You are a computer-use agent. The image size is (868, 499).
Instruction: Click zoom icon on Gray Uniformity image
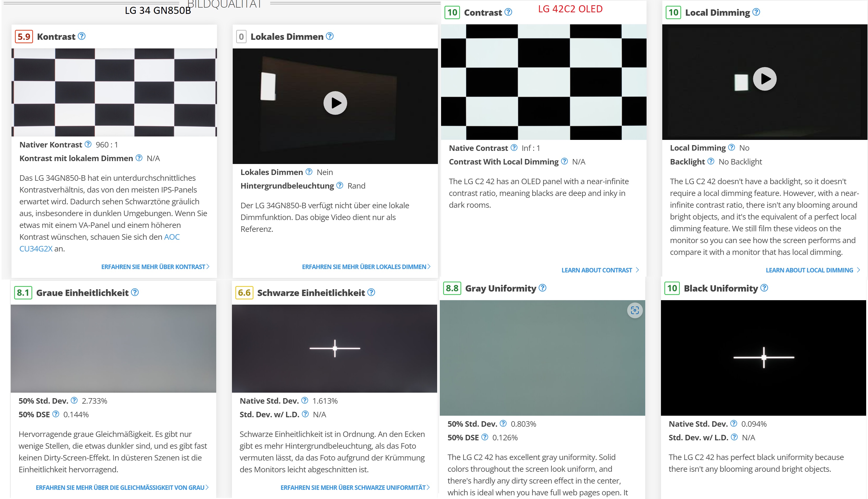click(x=634, y=310)
